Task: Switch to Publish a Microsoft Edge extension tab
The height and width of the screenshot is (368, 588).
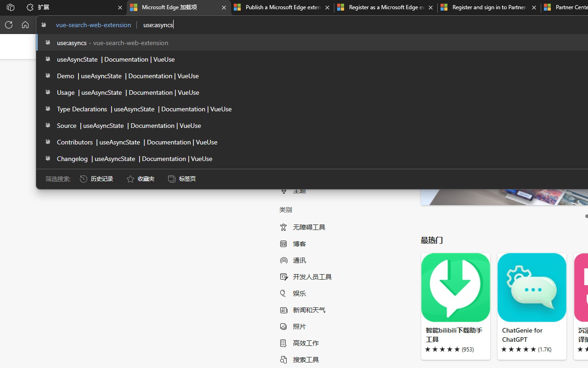Action: point(282,7)
